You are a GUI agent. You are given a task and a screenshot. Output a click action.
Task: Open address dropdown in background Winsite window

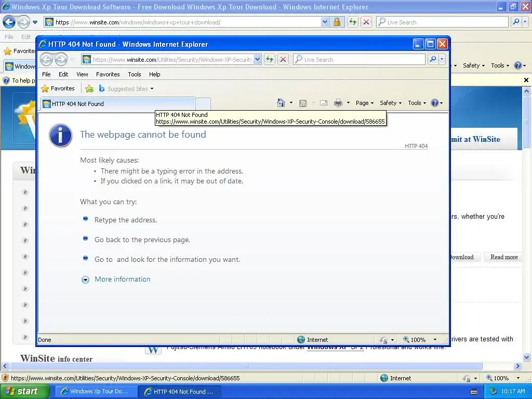[x=325, y=22]
